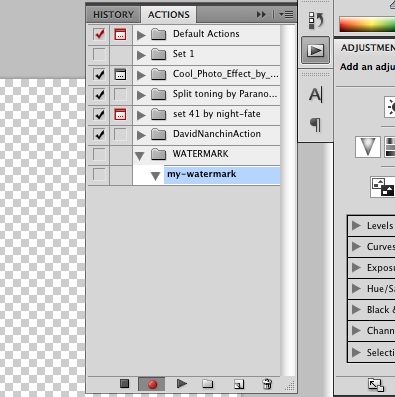The image size is (395, 397).
Task: Enable the WATERMARK set checkbox
Action: click(x=99, y=154)
